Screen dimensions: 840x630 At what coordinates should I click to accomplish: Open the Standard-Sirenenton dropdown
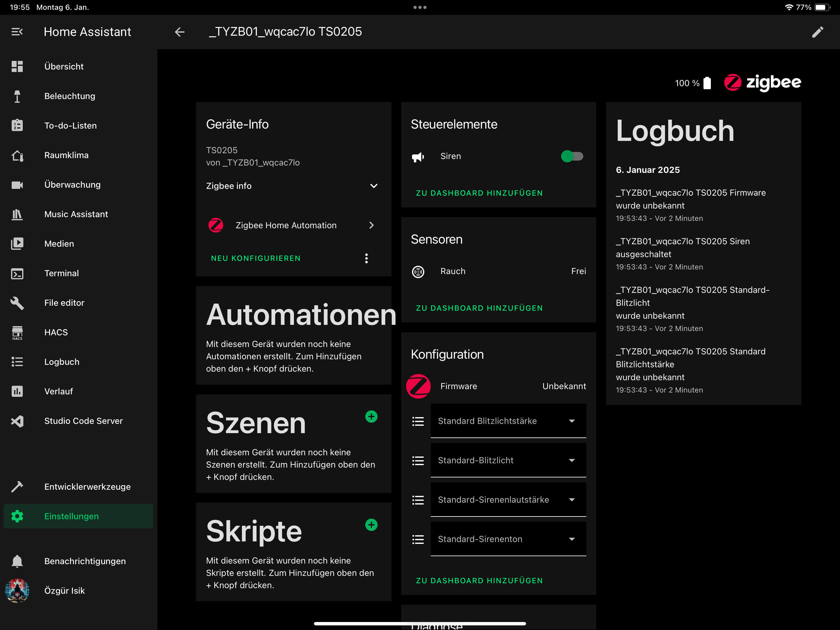point(508,539)
